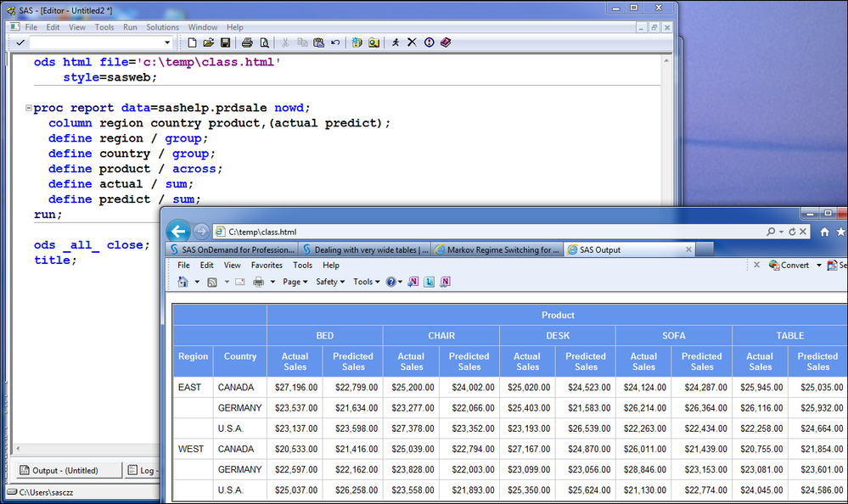The image size is (848, 504).
Task: Create new program with New document icon
Action: (192, 42)
